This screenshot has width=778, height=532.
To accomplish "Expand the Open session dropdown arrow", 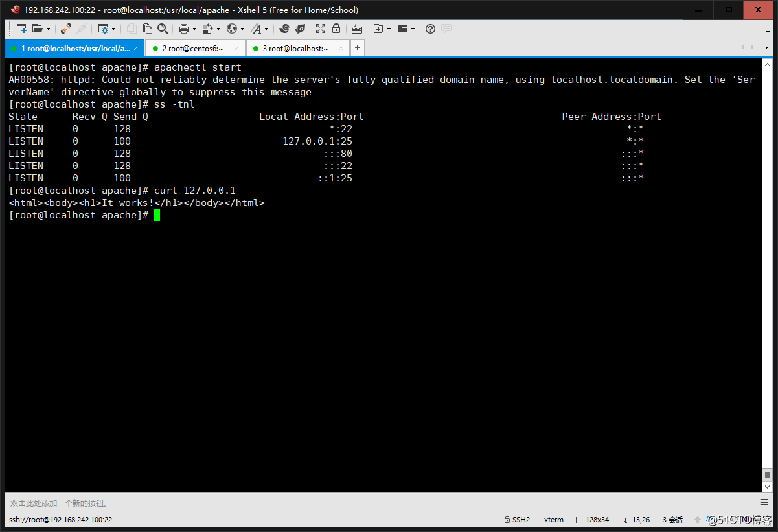I will coord(48,29).
